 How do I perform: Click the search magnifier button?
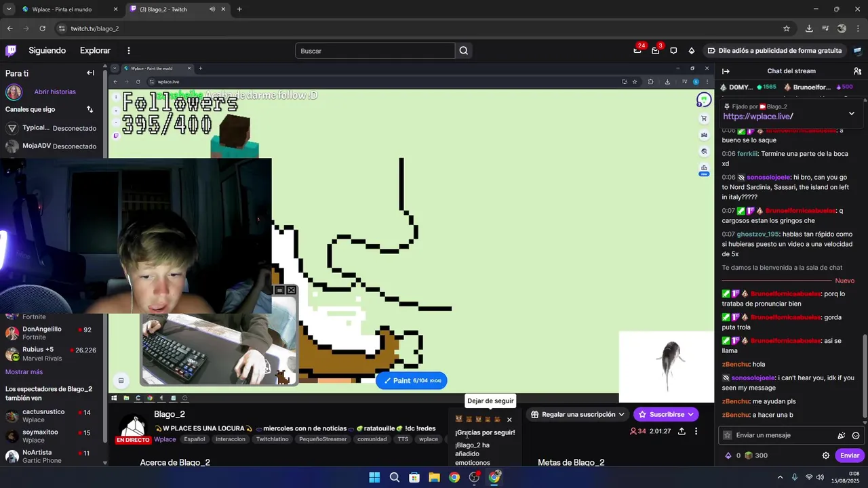point(464,51)
